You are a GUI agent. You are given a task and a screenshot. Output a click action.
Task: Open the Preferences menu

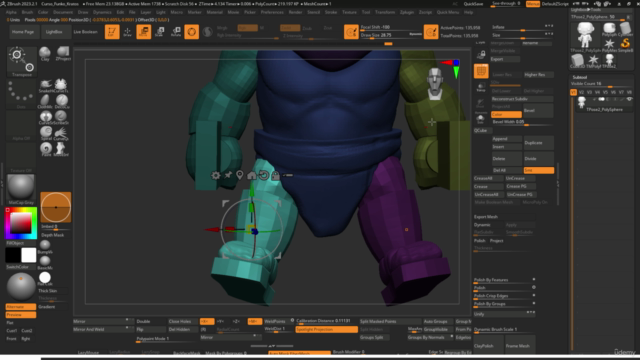click(272, 12)
